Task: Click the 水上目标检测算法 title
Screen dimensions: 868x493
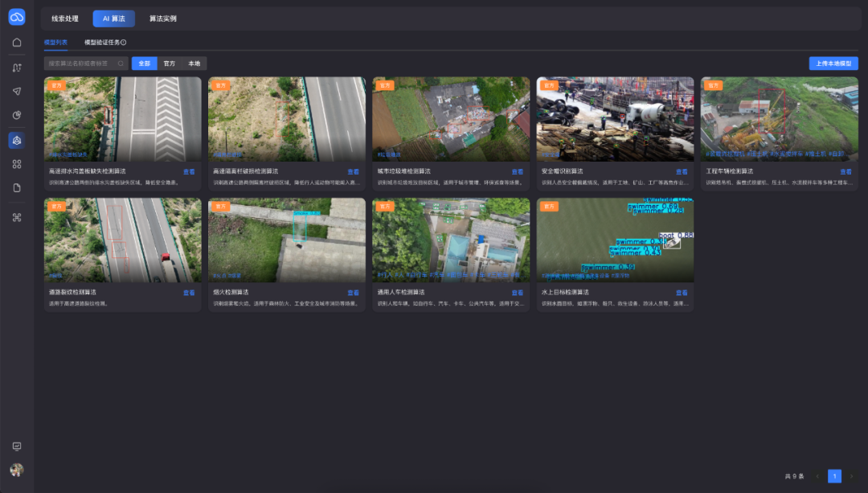Action: (565, 292)
